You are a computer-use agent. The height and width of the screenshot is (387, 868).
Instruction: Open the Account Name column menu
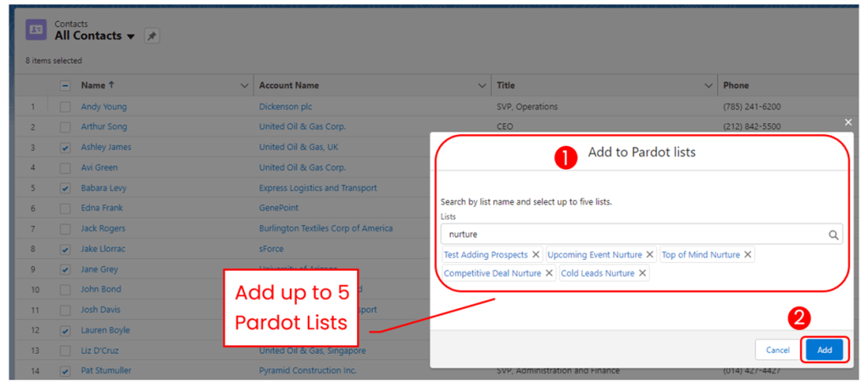481,86
